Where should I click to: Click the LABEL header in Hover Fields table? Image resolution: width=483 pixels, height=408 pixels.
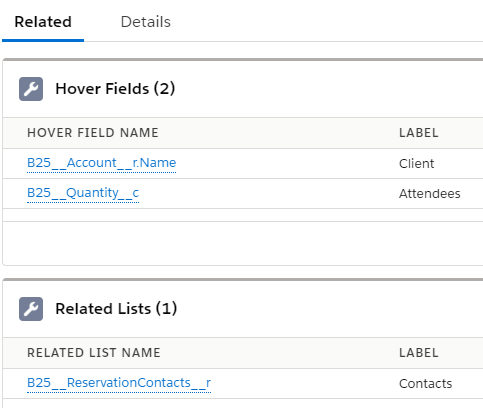point(419,133)
